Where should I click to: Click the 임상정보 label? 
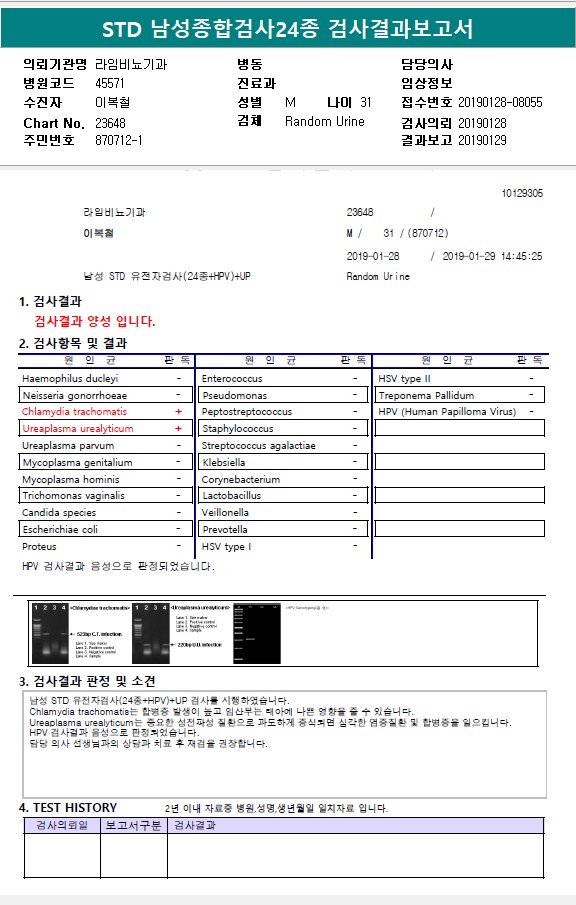(427, 83)
